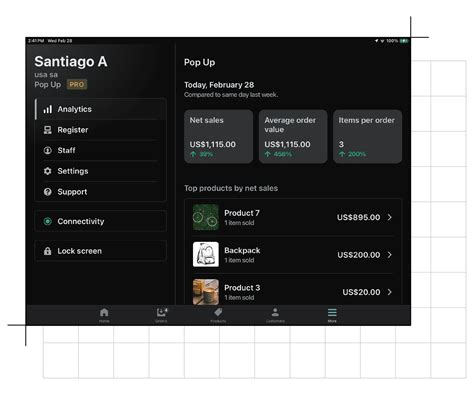Click the battery icon in status bar
This screenshot has width=474, height=395.
(x=404, y=41)
